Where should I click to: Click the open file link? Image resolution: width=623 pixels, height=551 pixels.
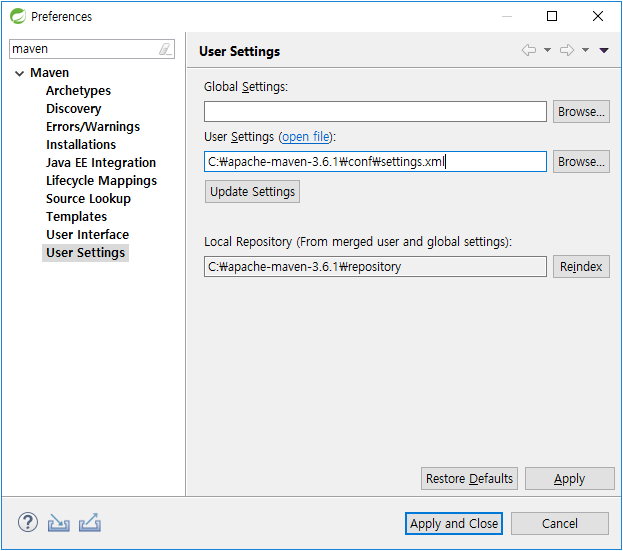click(x=306, y=137)
